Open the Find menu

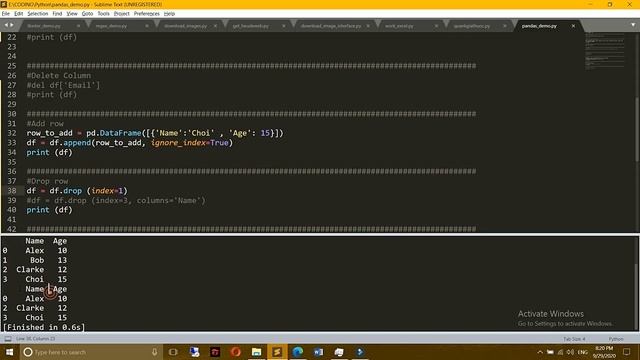[57, 13]
